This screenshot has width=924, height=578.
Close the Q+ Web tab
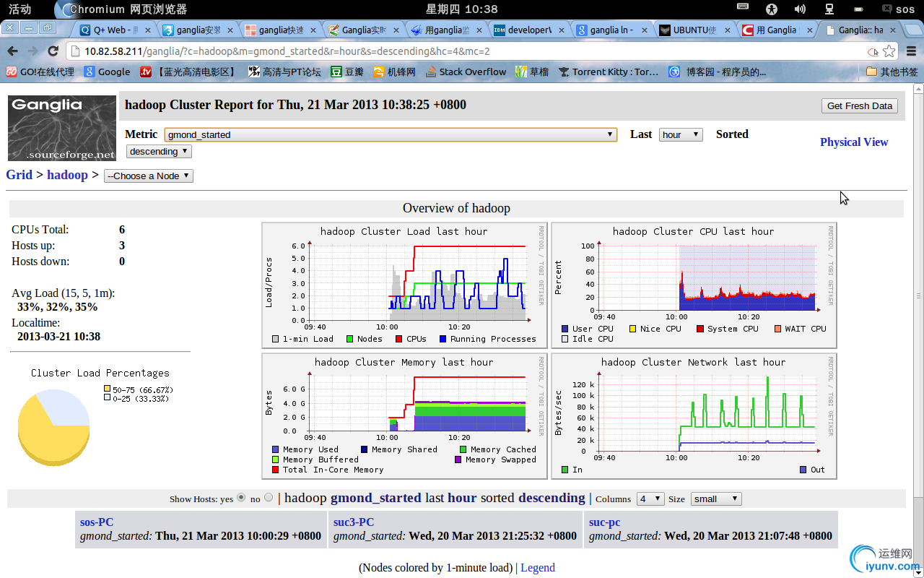149,30
